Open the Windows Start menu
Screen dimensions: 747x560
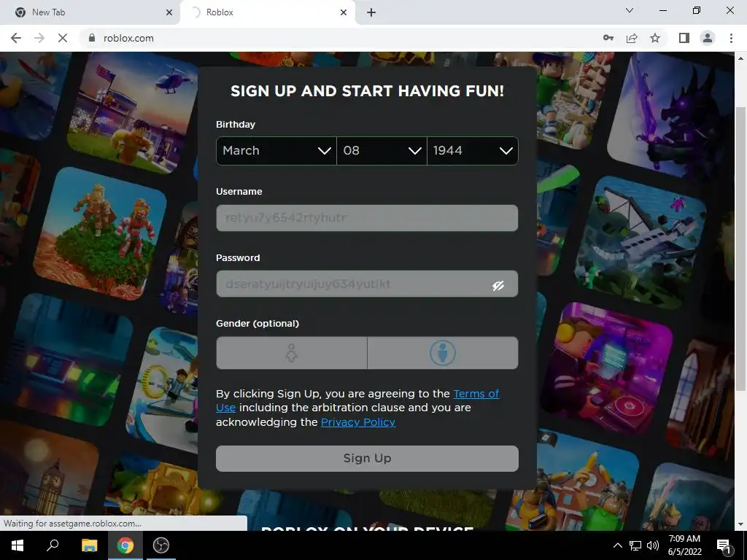[x=18, y=545]
